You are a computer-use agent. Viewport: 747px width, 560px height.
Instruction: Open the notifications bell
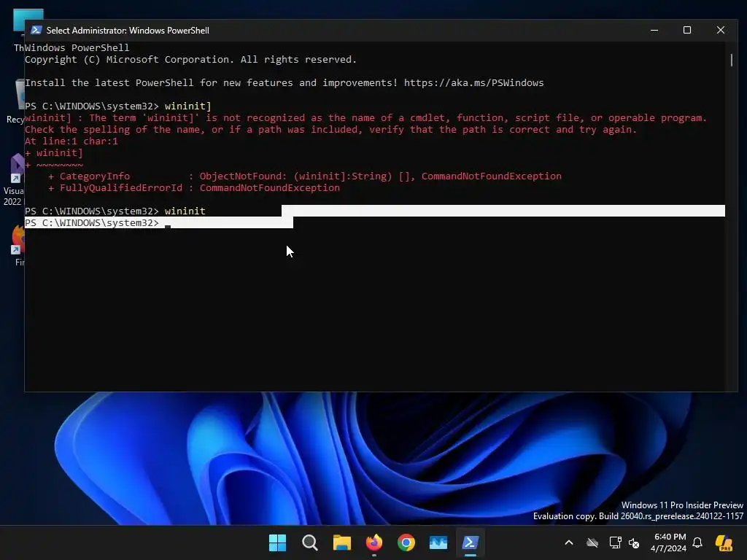(x=697, y=542)
